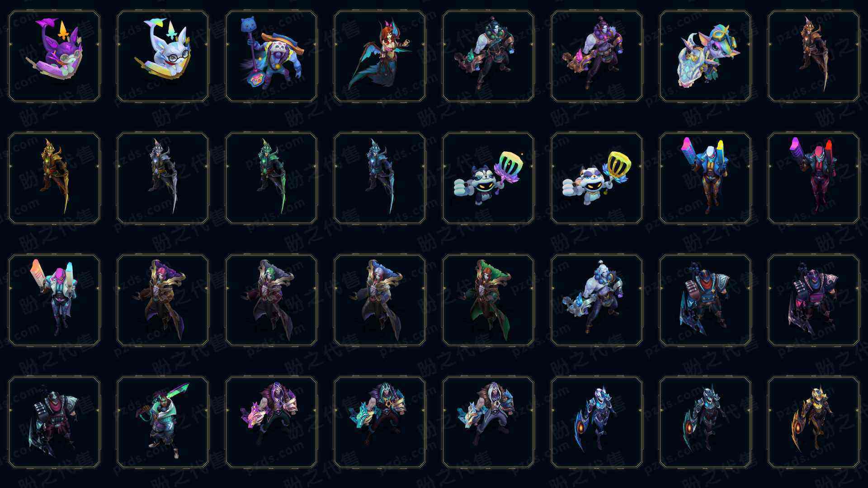Pick the red-haired winged woman skin
Viewport: 868px width, 488px height.
pyautogui.click(x=380, y=56)
